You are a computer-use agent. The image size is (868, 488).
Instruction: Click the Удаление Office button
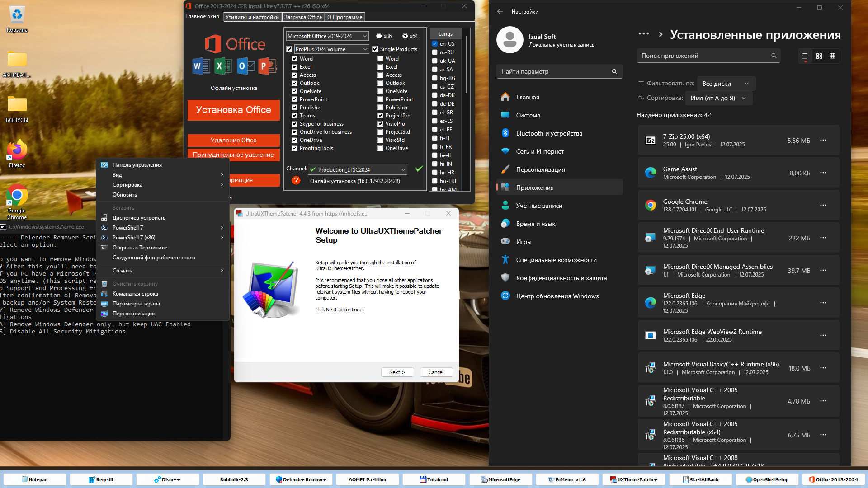click(233, 140)
